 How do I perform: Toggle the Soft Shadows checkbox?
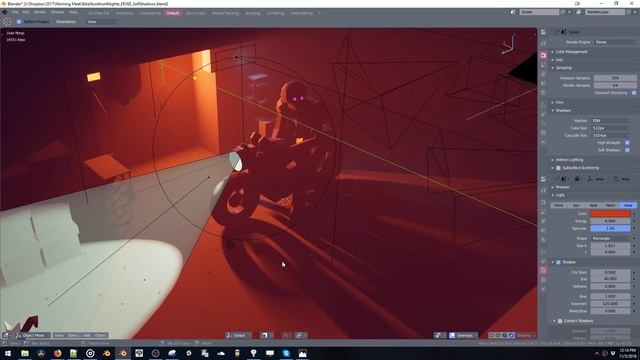627,150
